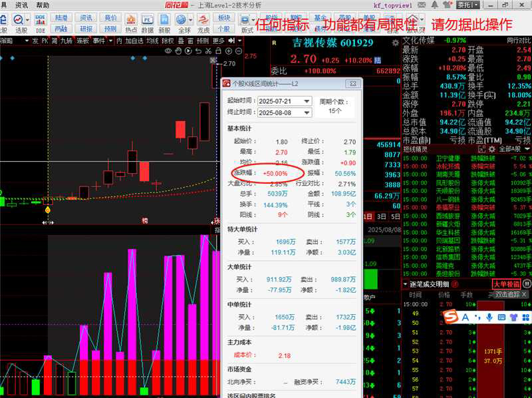The image size is (532, 398).
Task: Click the 八一钢铁 row in 短线精灵
Action: (467, 200)
